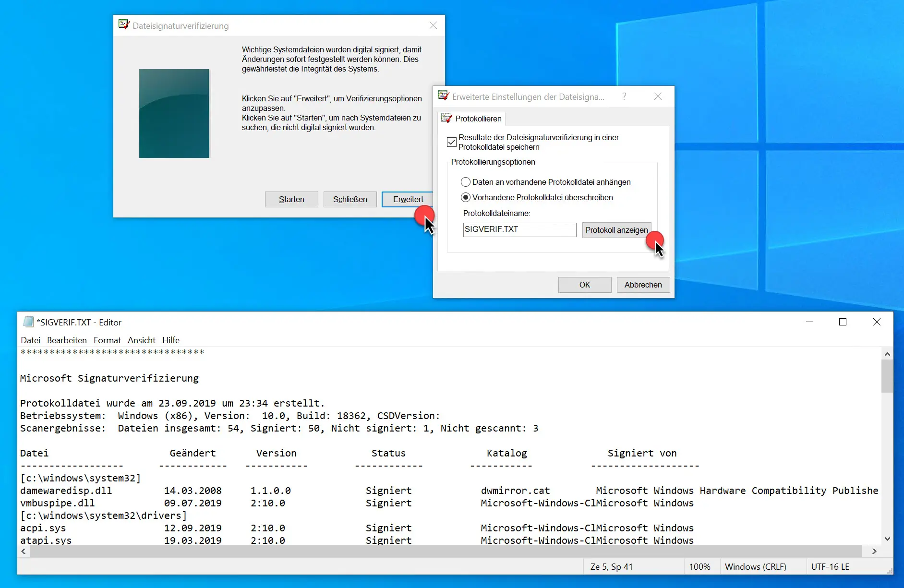Viewport: 904px width, 588px height.
Task: Click the UTF-16 LE encoding indicator
Action: point(830,566)
